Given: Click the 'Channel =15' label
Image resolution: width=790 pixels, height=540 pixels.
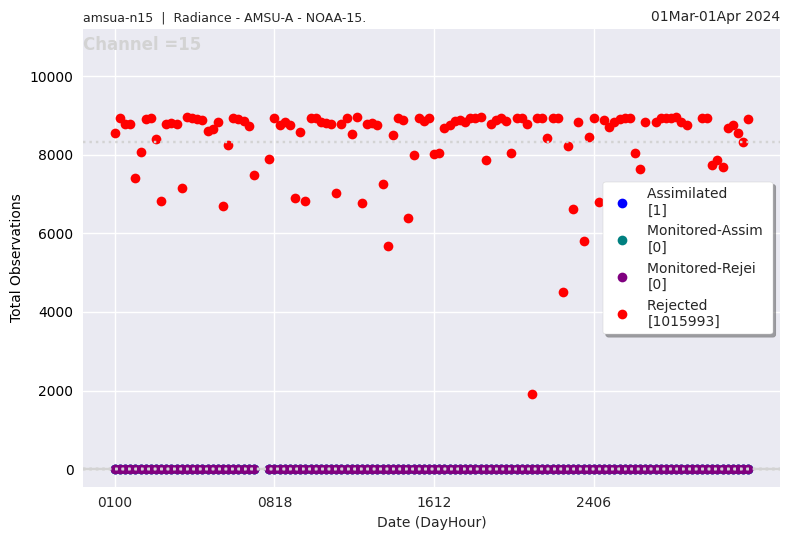Looking at the screenshot, I should pos(142,45).
